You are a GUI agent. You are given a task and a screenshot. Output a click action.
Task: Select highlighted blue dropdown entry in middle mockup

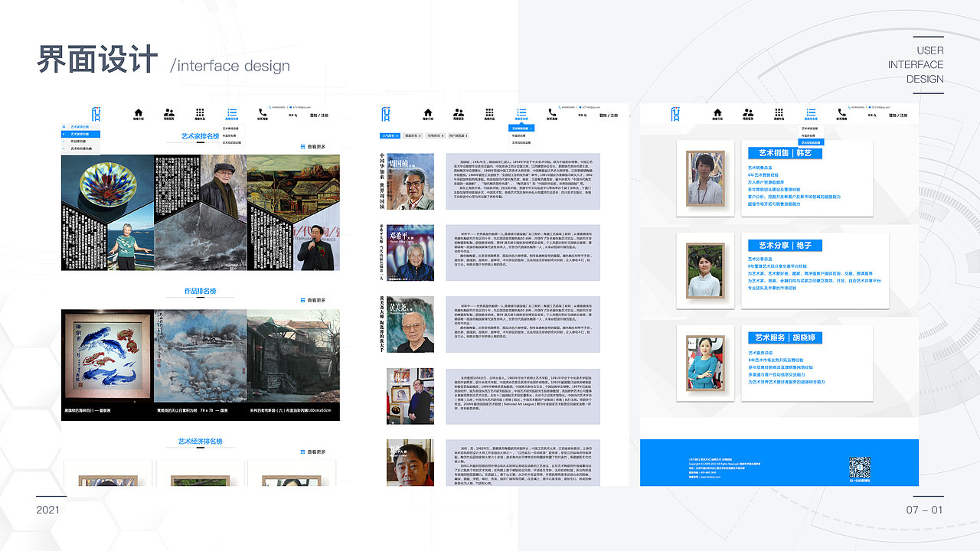pos(522,129)
